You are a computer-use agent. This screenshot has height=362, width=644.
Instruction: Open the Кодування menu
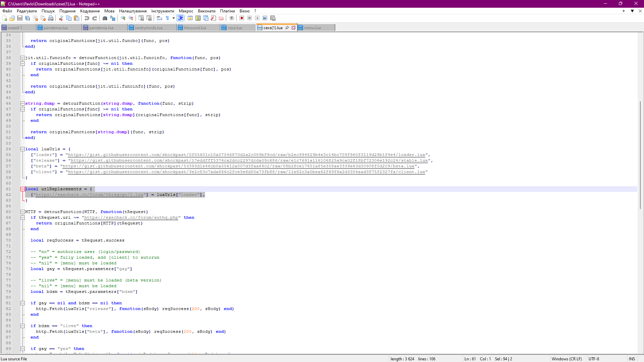90,11
